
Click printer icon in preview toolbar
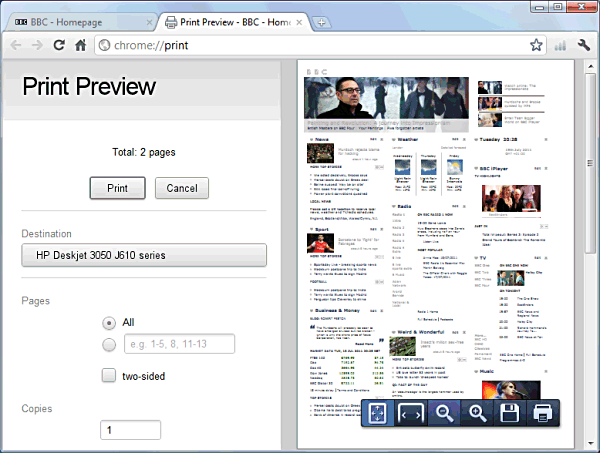[x=543, y=413]
